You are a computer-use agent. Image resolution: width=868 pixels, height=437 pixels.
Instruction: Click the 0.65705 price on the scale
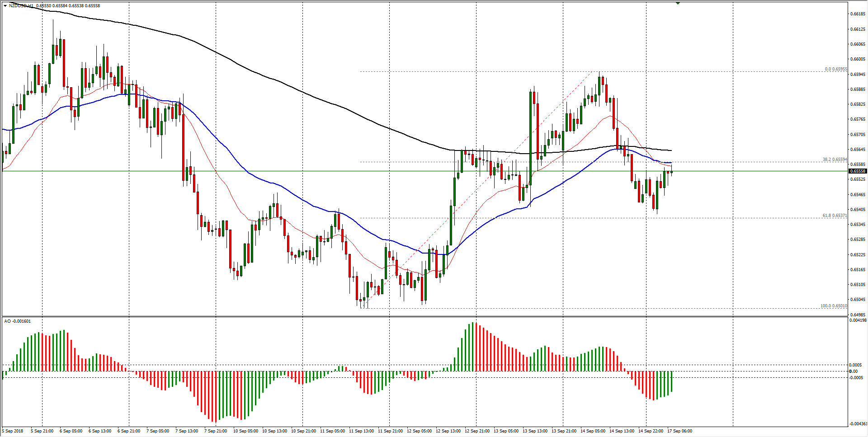point(858,135)
